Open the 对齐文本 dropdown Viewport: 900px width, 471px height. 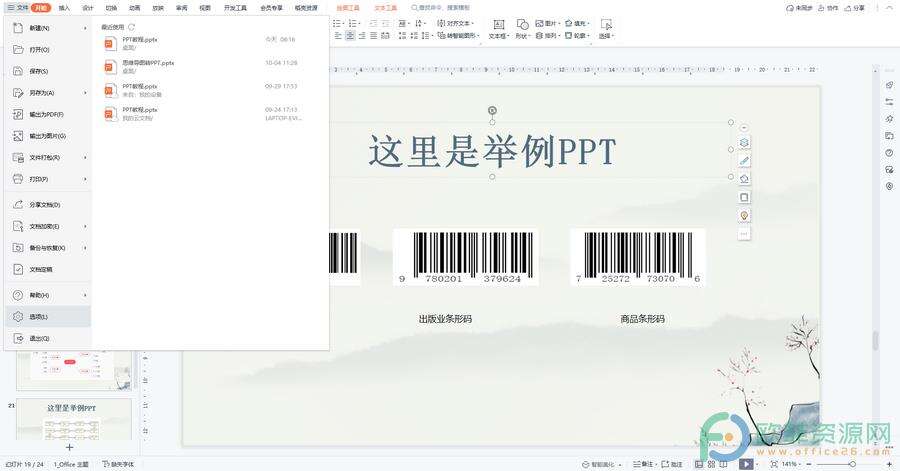pyautogui.click(x=456, y=24)
